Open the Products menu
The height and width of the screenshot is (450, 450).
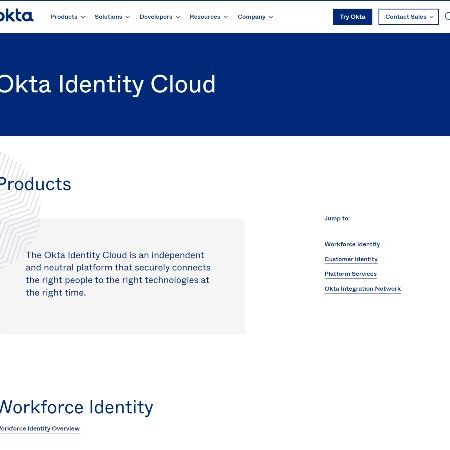tap(64, 17)
